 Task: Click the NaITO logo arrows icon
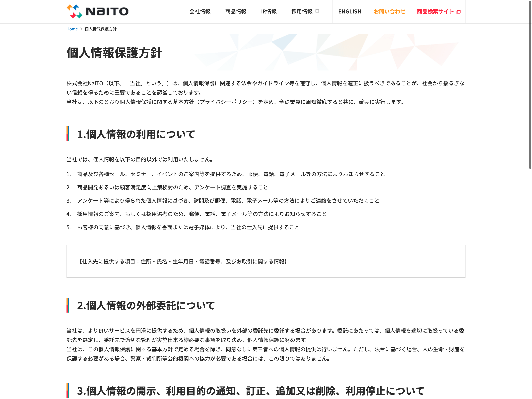74,11
